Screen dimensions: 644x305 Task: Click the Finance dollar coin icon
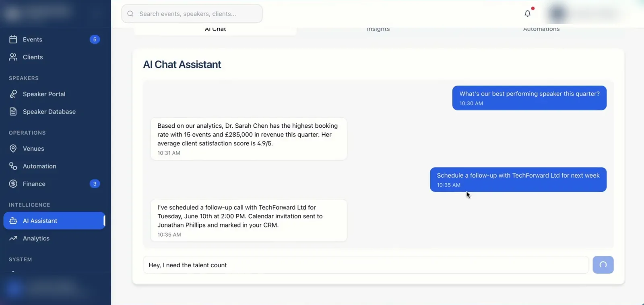pyautogui.click(x=13, y=184)
